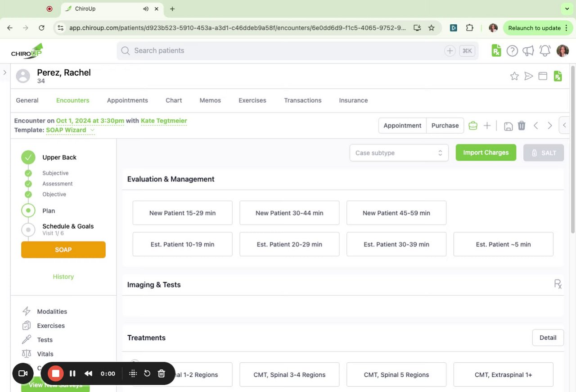Open the Appointments tab
This screenshot has width=576, height=392.
(127, 100)
